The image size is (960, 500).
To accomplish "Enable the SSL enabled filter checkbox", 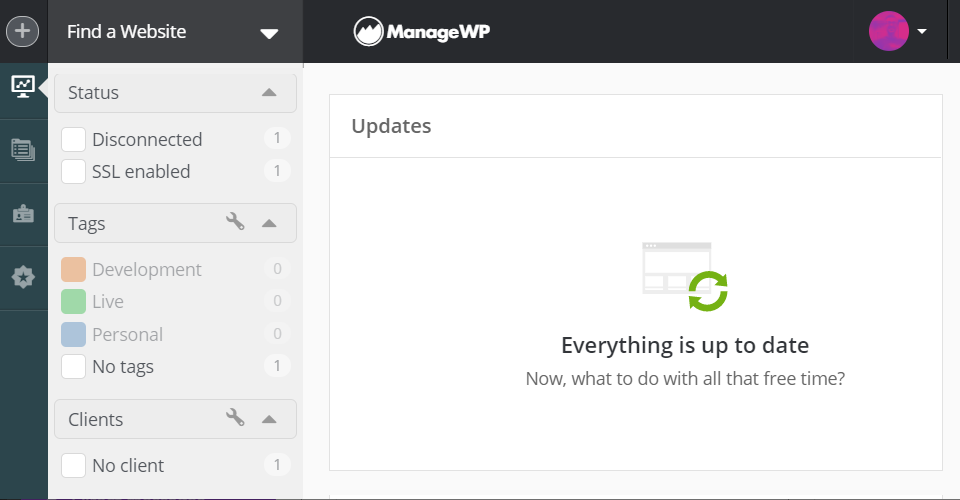I will (73, 172).
